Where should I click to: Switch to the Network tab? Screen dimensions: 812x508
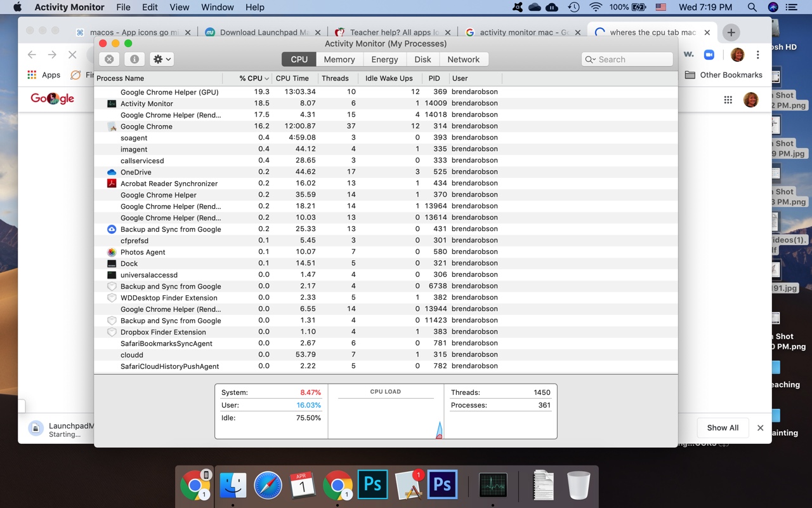click(464, 59)
